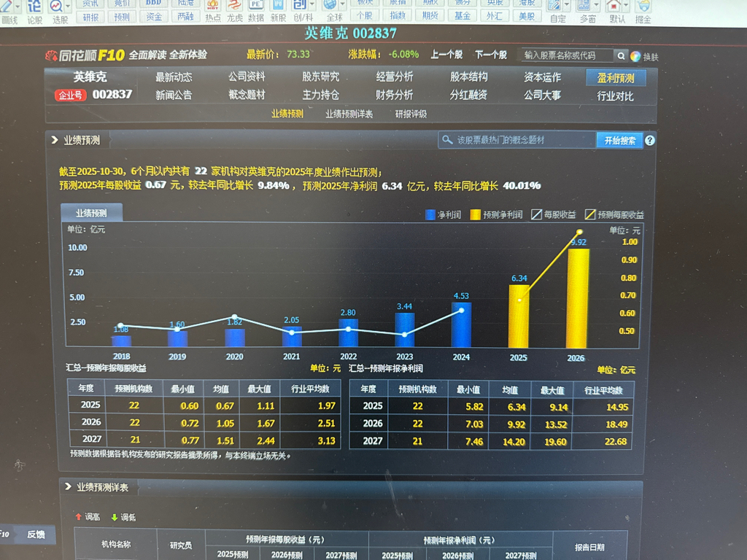Click the 2025 yellow forecast bar 6.34
Screen dimensions: 747x560
click(x=519, y=316)
